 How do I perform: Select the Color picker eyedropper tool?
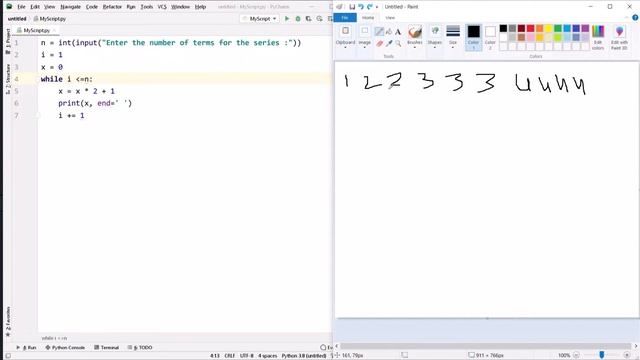click(x=389, y=43)
